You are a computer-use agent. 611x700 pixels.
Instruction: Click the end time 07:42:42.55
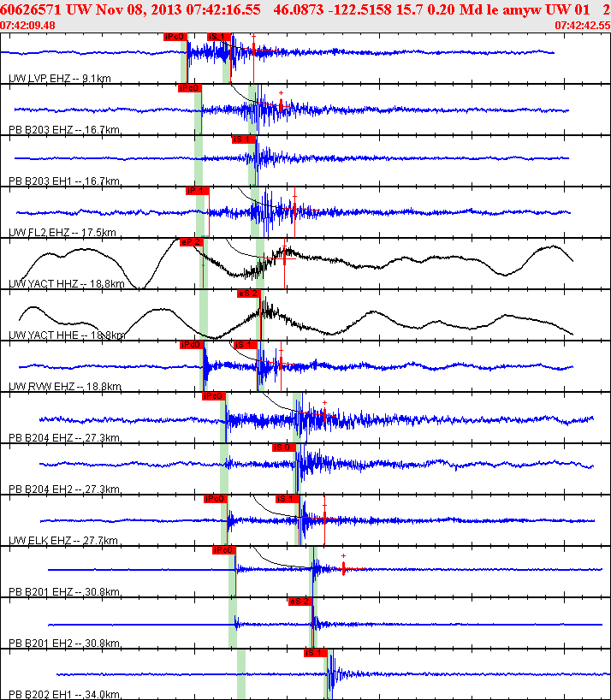(x=583, y=26)
